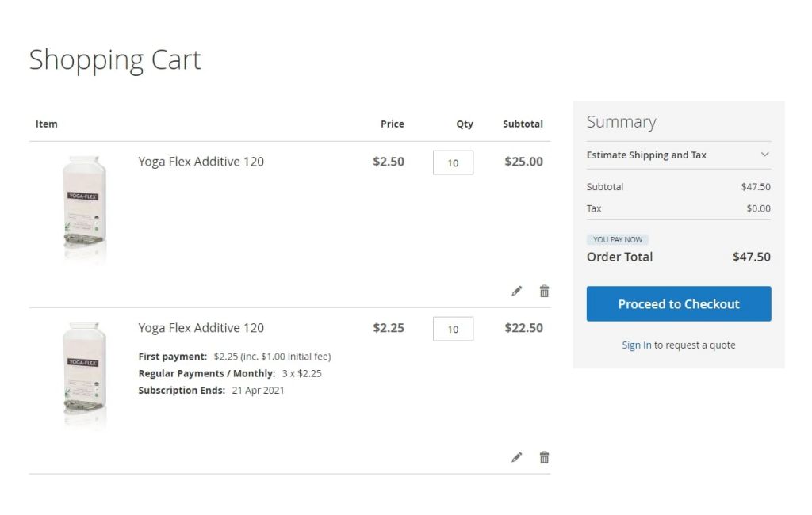Click the Shopping Cart page title
The height and width of the screenshot is (515, 812).
115,60
